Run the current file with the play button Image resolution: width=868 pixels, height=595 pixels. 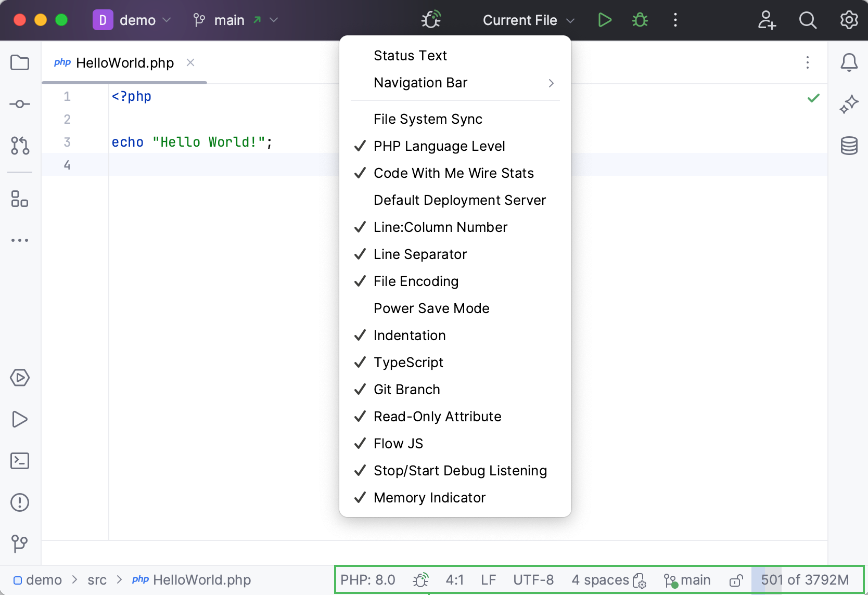(x=604, y=20)
